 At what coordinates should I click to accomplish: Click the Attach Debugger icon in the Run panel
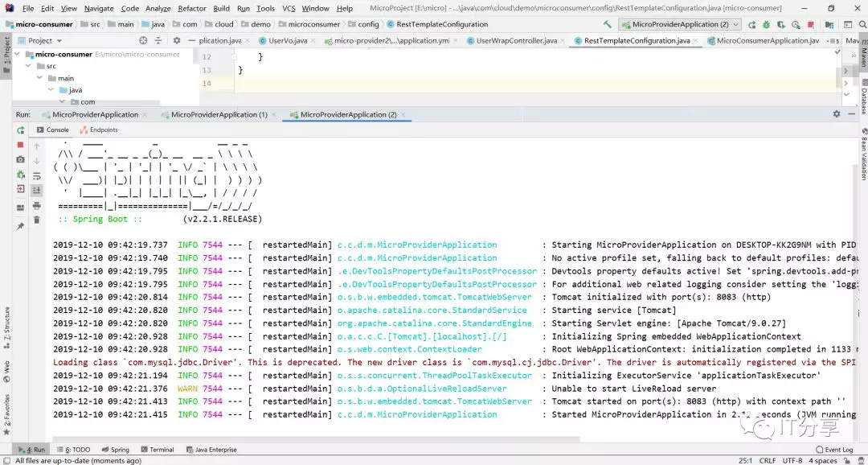coord(20,175)
